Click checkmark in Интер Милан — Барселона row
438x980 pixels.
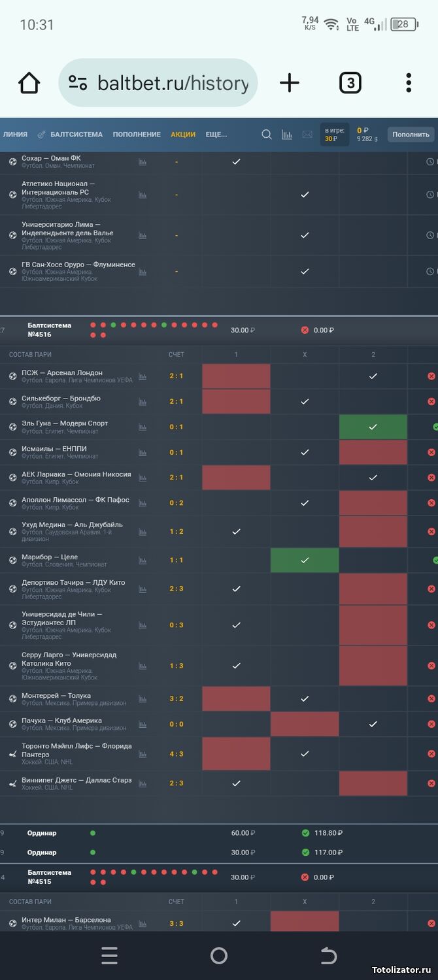(x=237, y=923)
